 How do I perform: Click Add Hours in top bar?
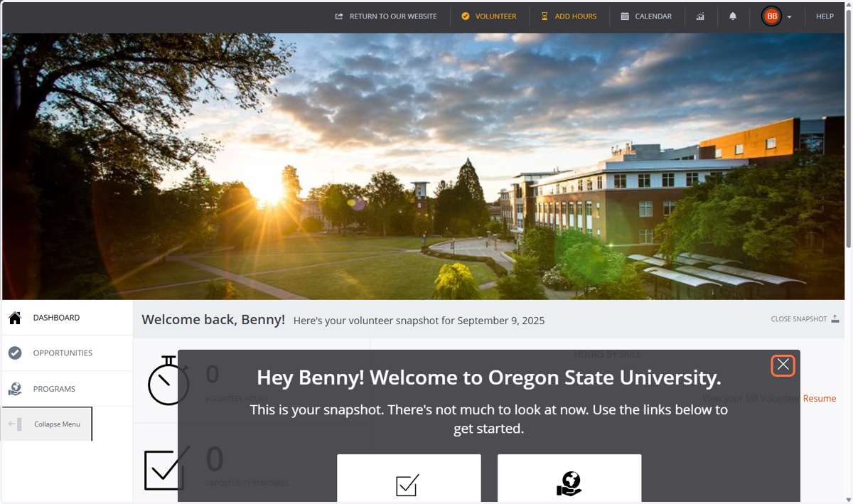[x=569, y=16]
